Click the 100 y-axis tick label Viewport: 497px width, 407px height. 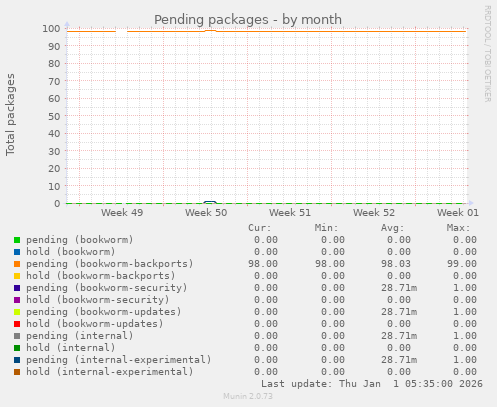pos(51,29)
